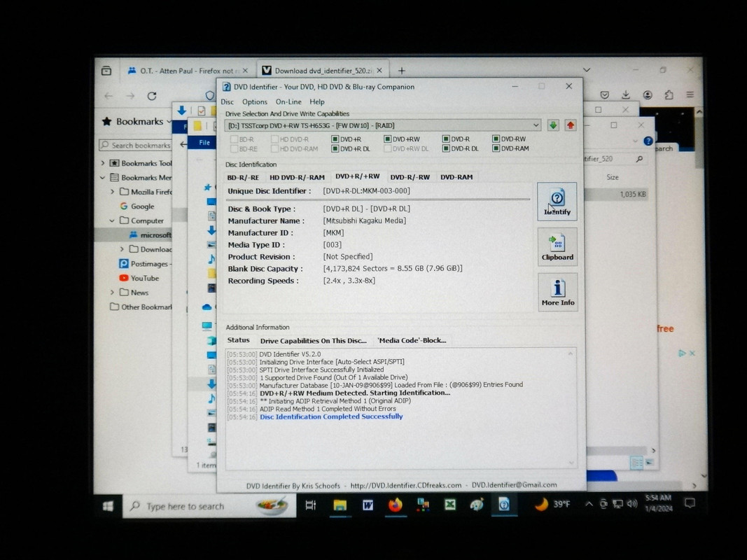Click File tab in Explorer window
Image resolution: width=747 pixels, height=560 pixels.
[204, 142]
